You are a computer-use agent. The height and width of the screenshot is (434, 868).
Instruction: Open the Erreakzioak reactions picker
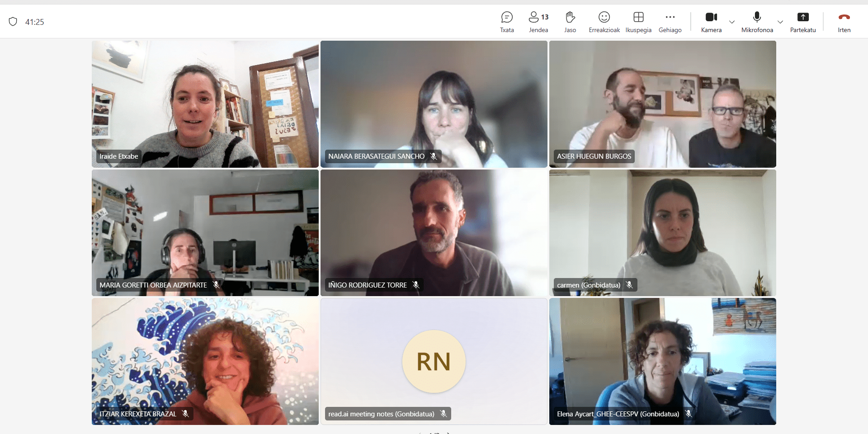point(604,22)
